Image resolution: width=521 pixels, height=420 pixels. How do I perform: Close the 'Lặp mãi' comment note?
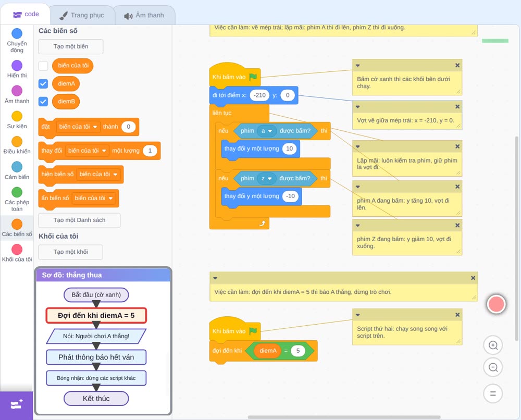point(457,146)
